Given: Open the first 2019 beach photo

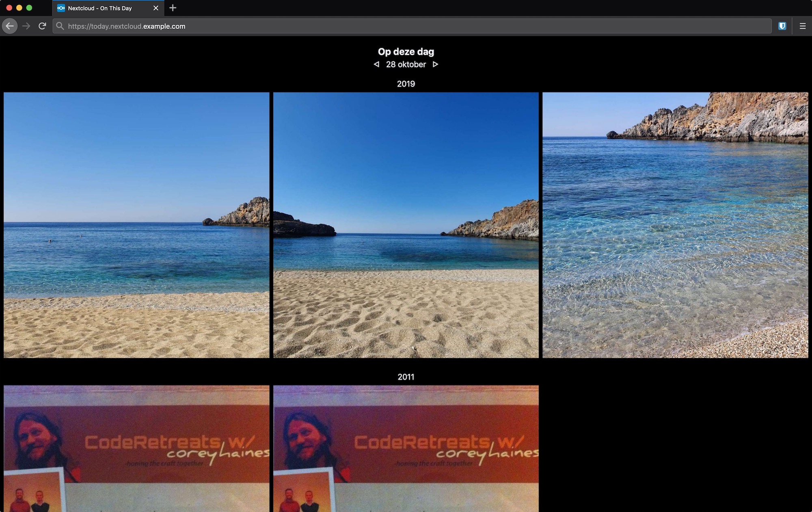Looking at the screenshot, I should 136,225.
